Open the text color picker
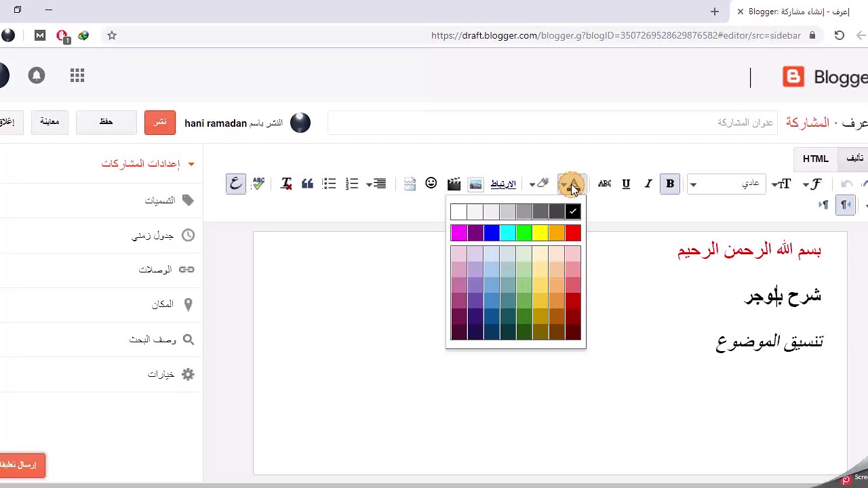The image size is (868, 488). (572, 184)
